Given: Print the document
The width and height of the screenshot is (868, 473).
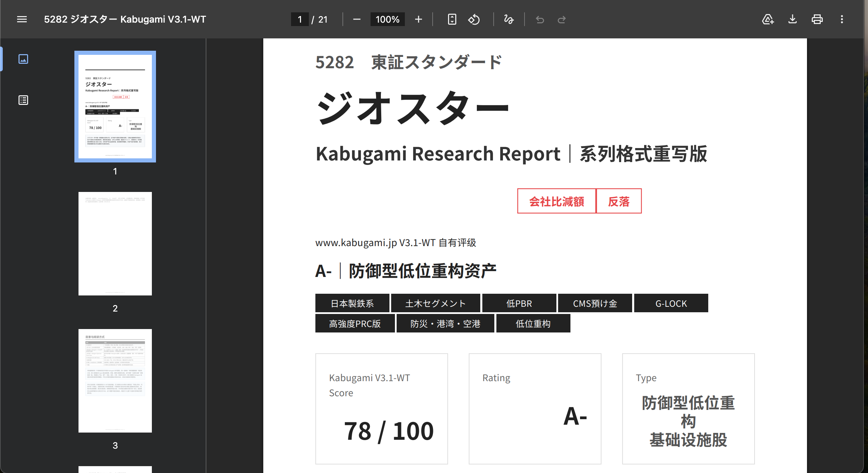Looking at the screenshot, I should [x=817, y=19].
